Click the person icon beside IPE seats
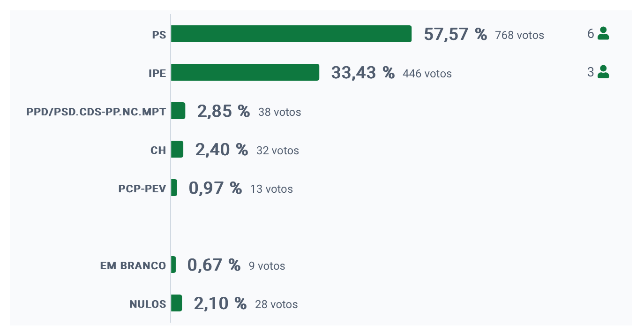The height and width of the screenshot is (333, 644). [x=603, y=72]
